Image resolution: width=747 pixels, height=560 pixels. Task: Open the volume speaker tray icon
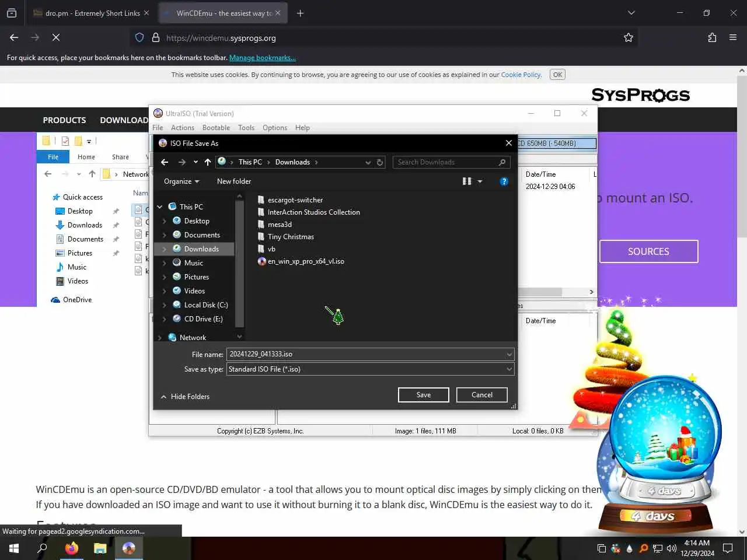click(x=671, y=548)
